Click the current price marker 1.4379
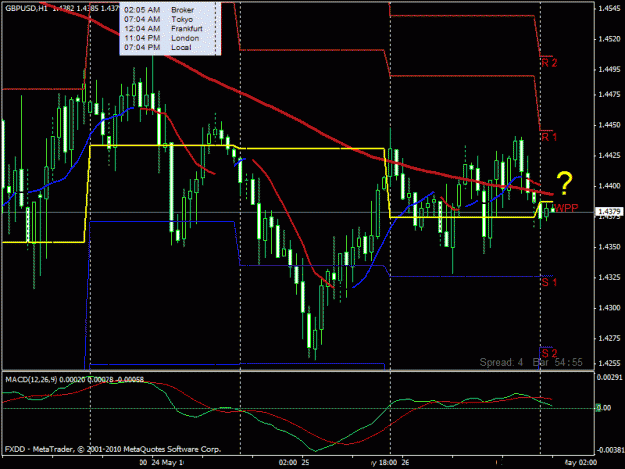Screen dimensions: 625x469 coord(609,212)
